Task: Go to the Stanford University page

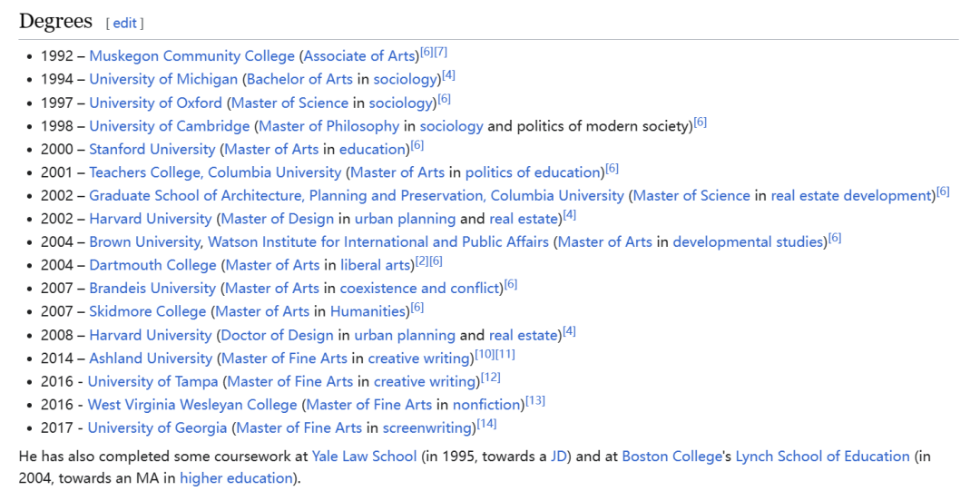Action: point(152,149)
